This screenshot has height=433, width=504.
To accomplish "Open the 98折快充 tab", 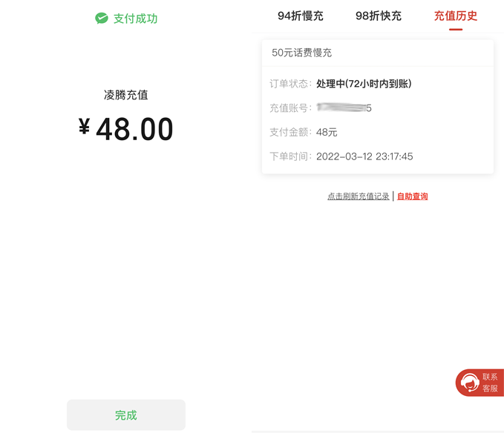I will pyautogui.click(x=379, y=16).
